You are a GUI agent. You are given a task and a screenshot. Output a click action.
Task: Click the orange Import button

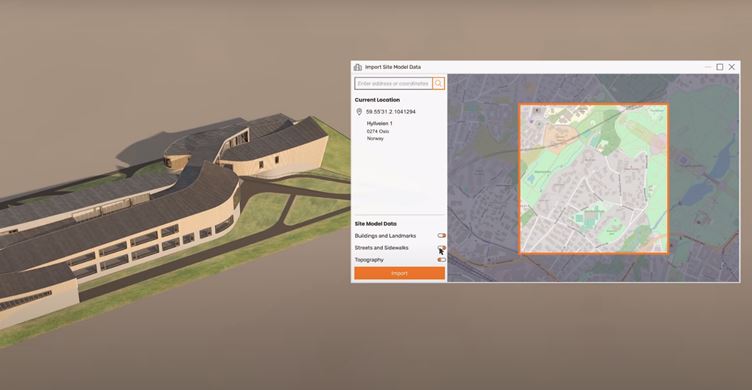click(400, 273)
